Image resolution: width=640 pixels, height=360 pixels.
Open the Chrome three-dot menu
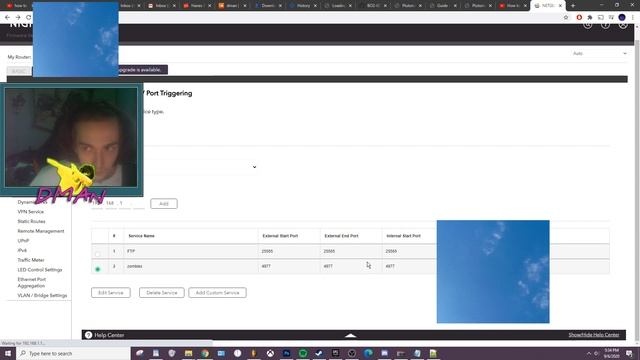(x=633, y=18)
